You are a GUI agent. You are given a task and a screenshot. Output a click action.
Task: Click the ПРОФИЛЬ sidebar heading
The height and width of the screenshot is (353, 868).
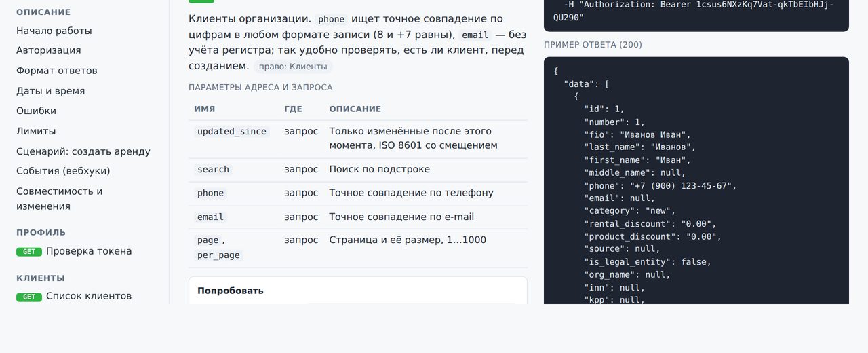point(41,232)
